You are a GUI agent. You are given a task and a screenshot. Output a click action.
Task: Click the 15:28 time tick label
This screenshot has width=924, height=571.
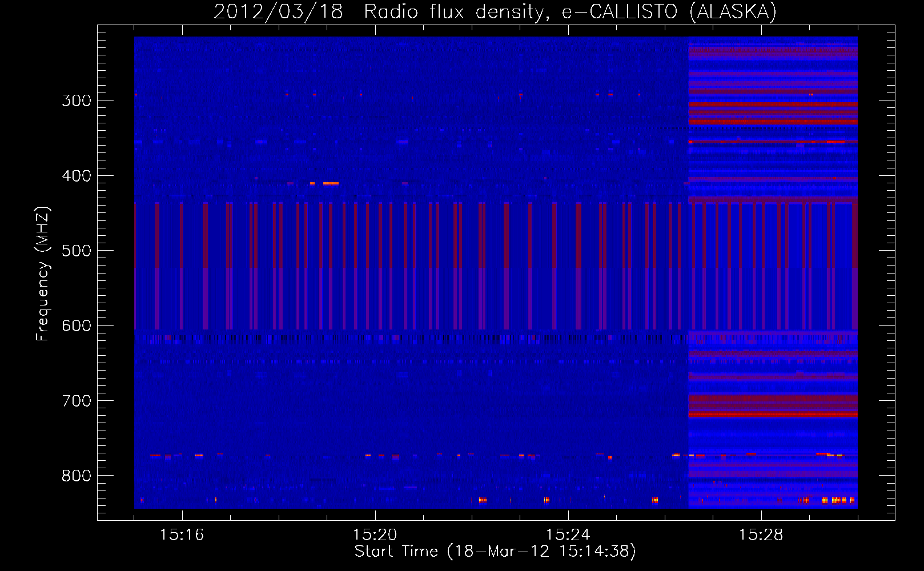tap(761, 535)
